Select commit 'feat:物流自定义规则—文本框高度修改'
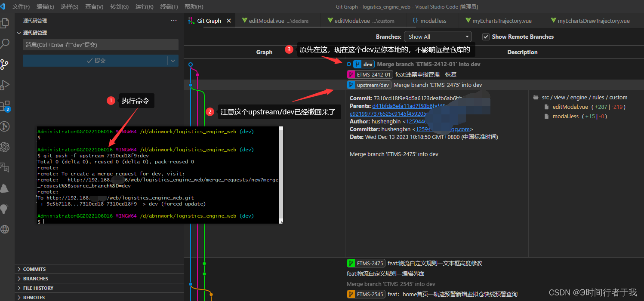The image size is (644, 301). click(x=435, y=263)
